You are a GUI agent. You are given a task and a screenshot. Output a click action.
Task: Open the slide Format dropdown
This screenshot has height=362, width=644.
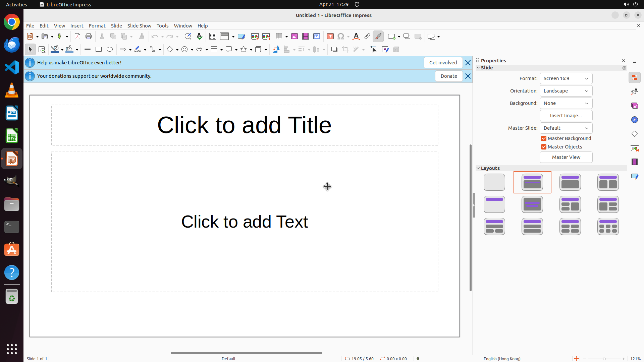[x=566, y=78]
